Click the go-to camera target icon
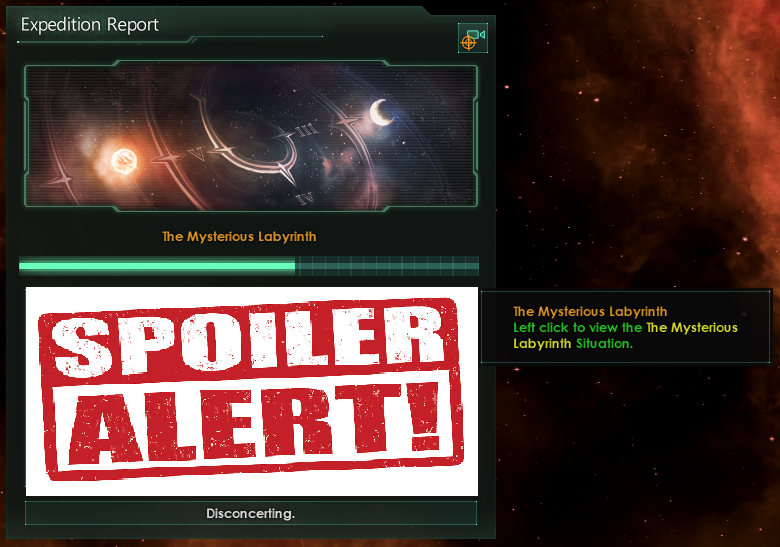This screenshot has height=547, width=780. (473, 38)
